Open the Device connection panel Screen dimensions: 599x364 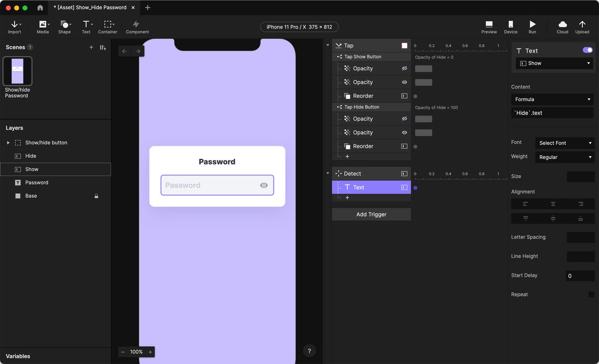tap(511, 27)
